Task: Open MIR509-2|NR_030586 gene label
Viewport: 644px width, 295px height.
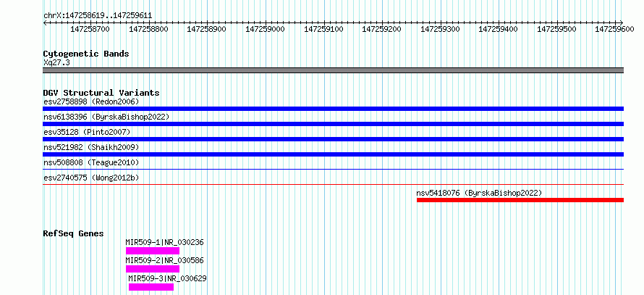Action: (165, 260)
